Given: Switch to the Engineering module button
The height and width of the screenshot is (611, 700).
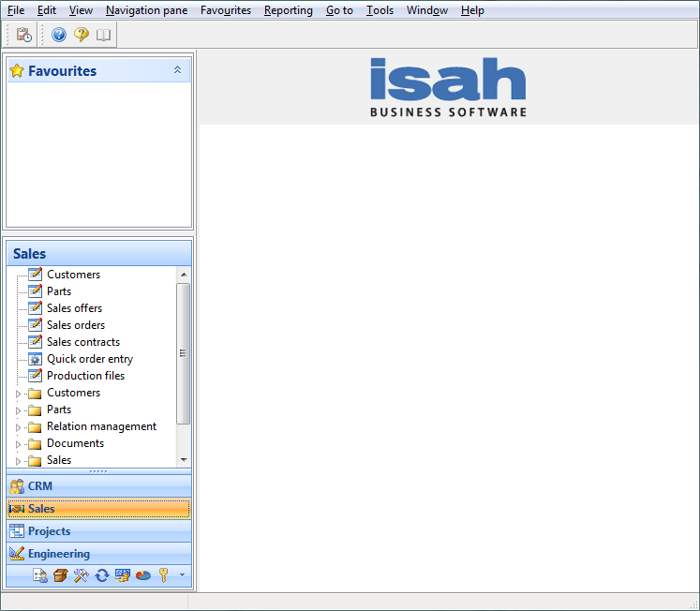Looking at the screenshot, I should pos(99,554).
